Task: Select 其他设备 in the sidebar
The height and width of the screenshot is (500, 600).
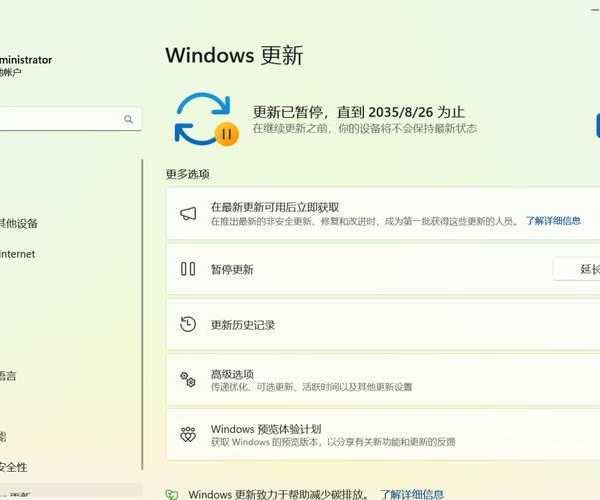Action: [18, 223]
